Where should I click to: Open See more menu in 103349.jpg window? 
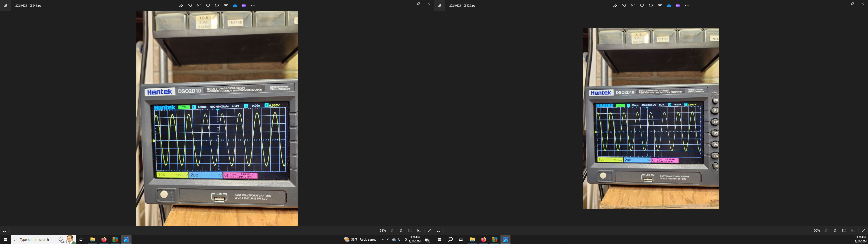coord(253,5)
